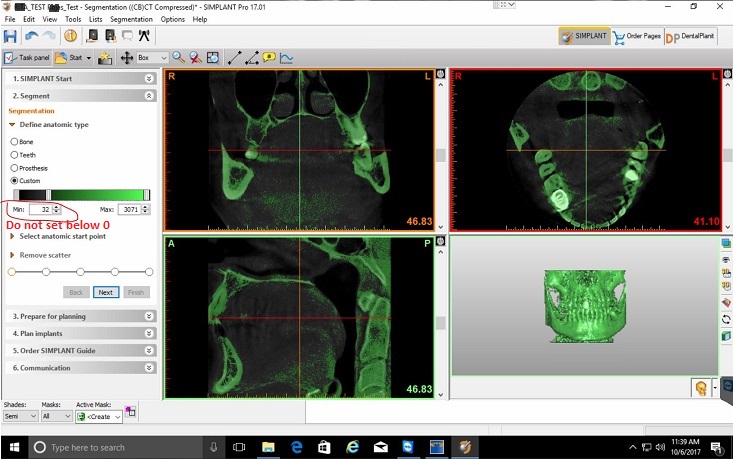Click the green threshold gradient slider
733x459 pixels.
tap(80, 195)
